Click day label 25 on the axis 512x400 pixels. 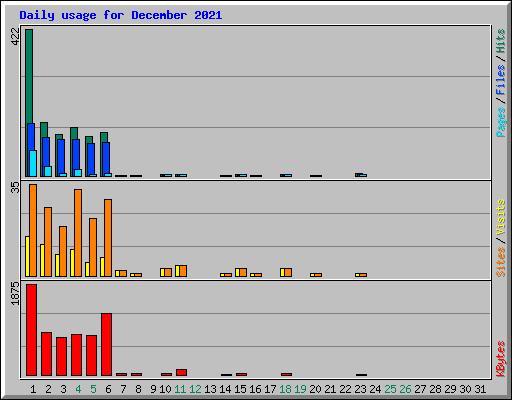click(x=390, y=389)
